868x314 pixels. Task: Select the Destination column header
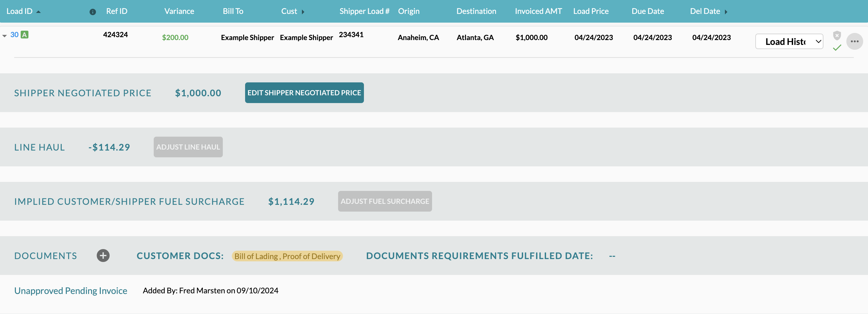click(x=476, y=11)
